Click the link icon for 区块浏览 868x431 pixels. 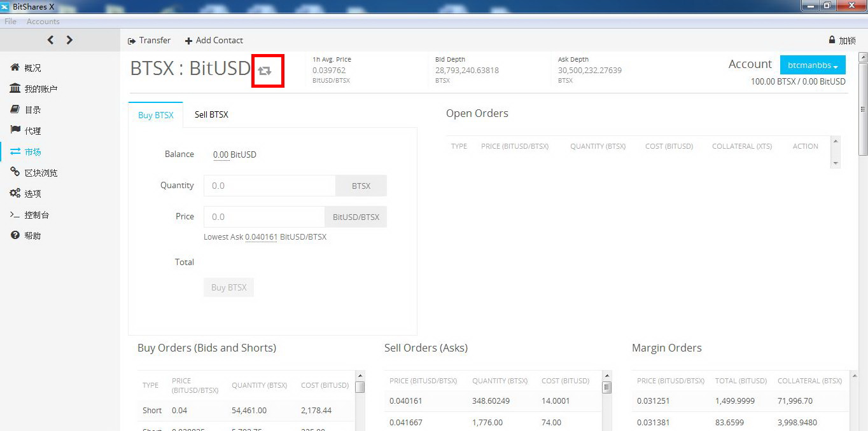tap(15, 172)
